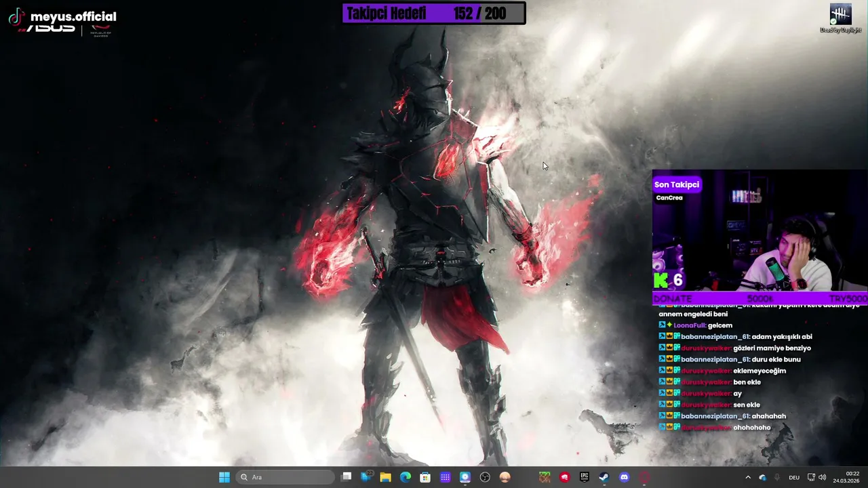The height and width of the screenshot is (488, 868).
Task: Click chat message "gözleri mamiye benziyo"
Action: [x=772, y=348]
